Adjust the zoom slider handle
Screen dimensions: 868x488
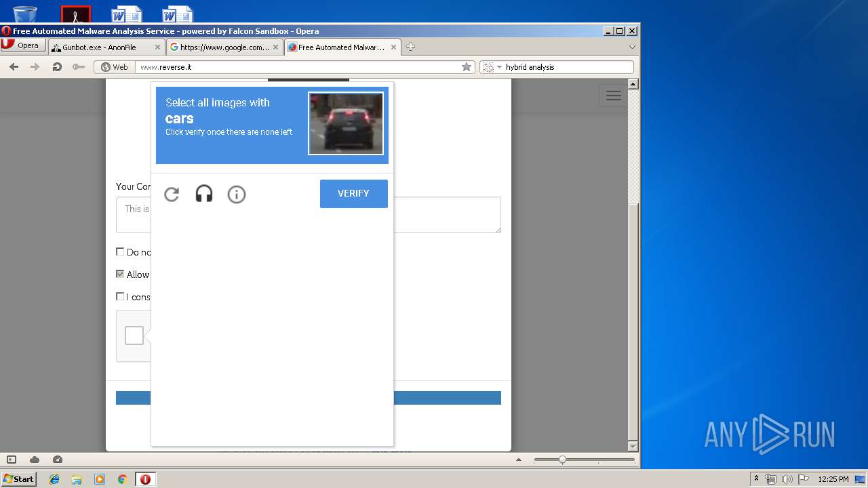click(x=562, y=460)
